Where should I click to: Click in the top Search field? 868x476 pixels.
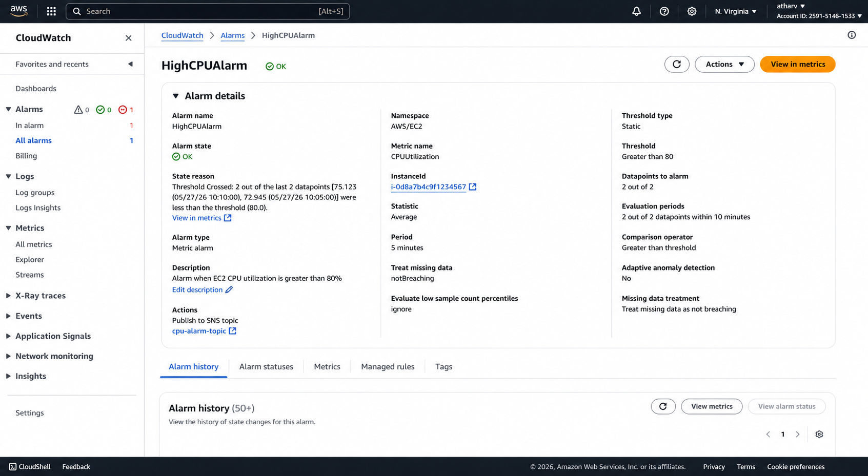point(208,11)
